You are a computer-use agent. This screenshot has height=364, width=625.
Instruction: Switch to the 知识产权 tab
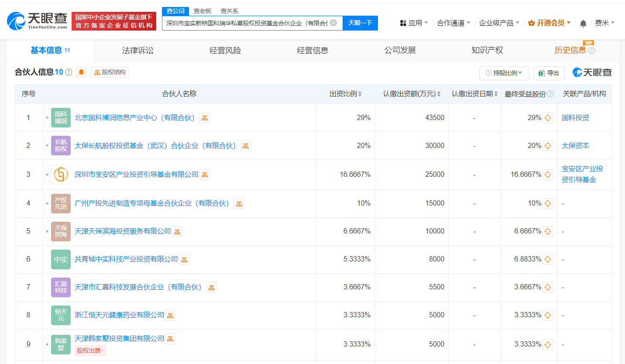point(487,50)
